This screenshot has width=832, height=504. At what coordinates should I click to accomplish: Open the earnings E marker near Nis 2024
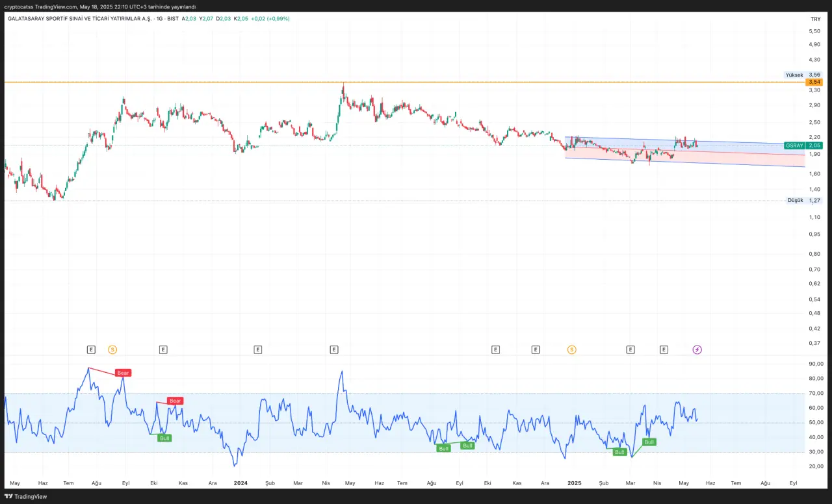tap(334, 349)
